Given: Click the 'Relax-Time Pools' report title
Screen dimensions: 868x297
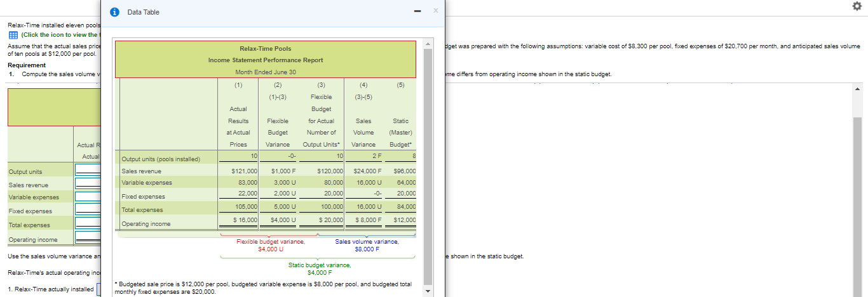Looking at the screenshot, I should pos(266,48).
